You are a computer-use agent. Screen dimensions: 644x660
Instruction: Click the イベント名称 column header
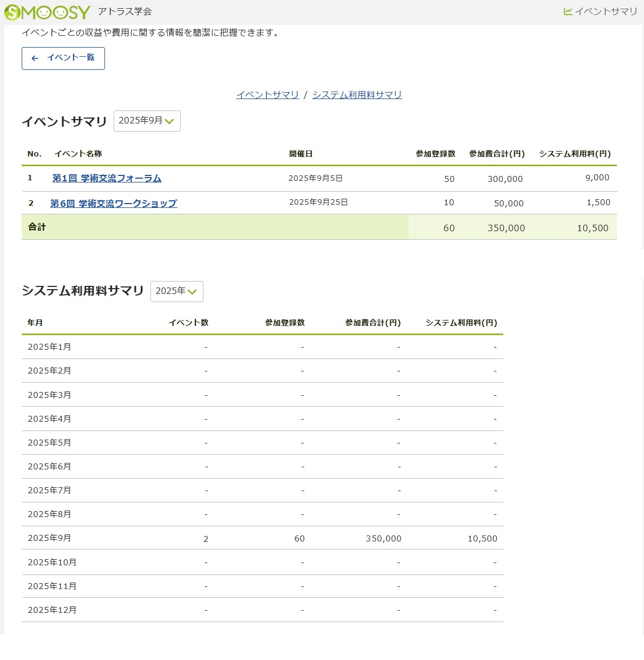tap(78, 154)
